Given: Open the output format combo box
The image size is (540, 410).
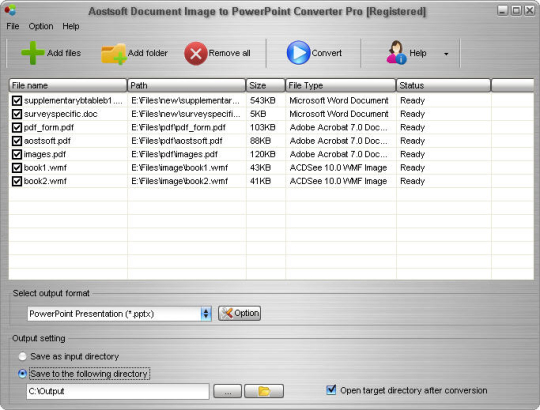Looking at the screenshot, I should (120, 314).
